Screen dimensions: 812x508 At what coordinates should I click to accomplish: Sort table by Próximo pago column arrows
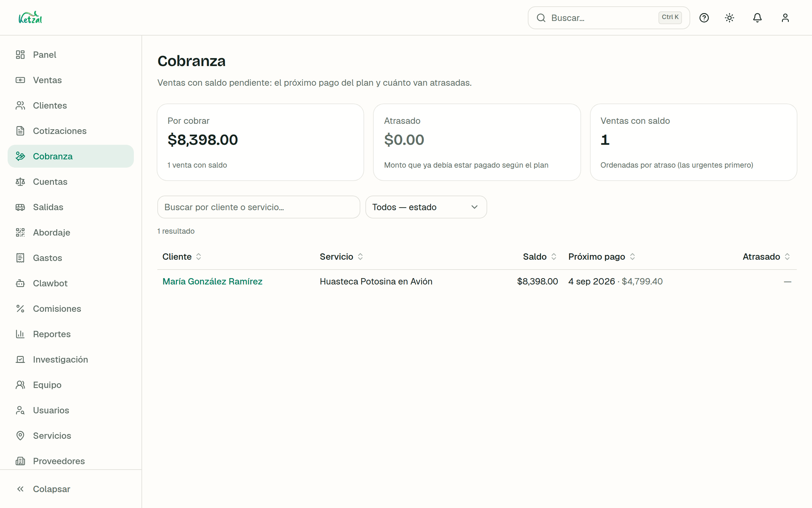tap(632, 257)
